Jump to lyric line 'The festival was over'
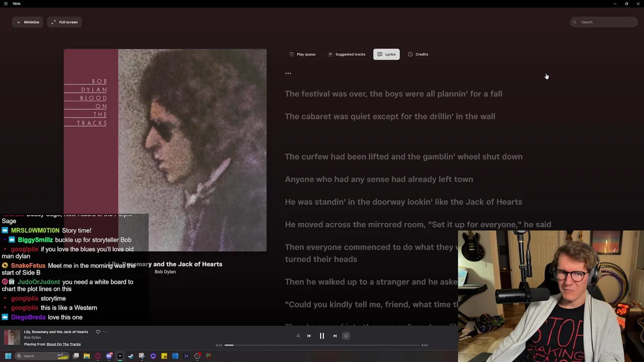 coord(393,94)
